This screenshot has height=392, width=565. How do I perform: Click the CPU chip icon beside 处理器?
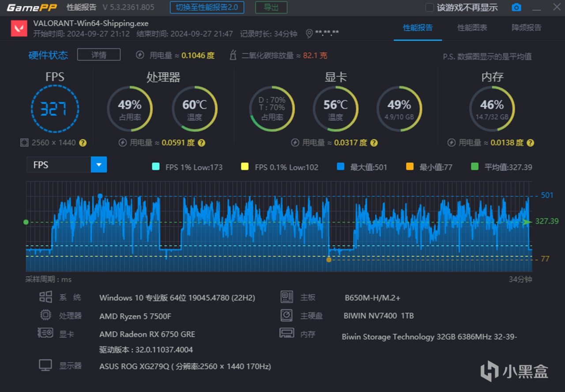coord(45,315)
